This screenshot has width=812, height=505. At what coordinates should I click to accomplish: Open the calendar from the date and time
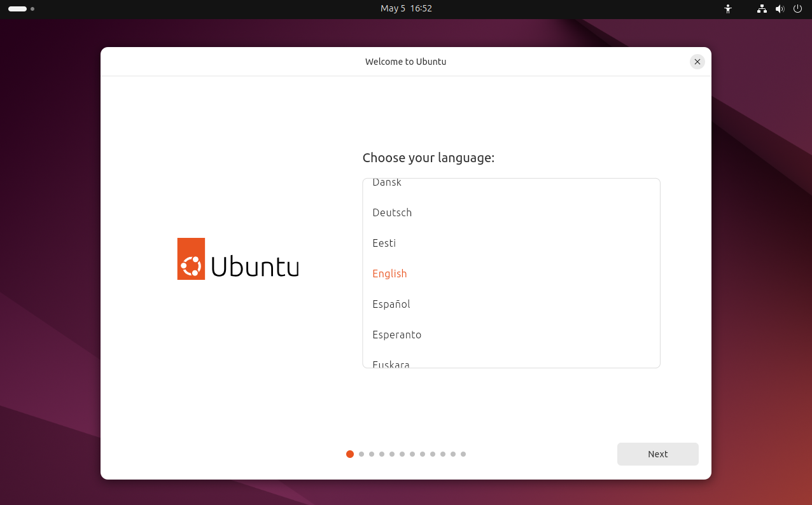[406, 9]
